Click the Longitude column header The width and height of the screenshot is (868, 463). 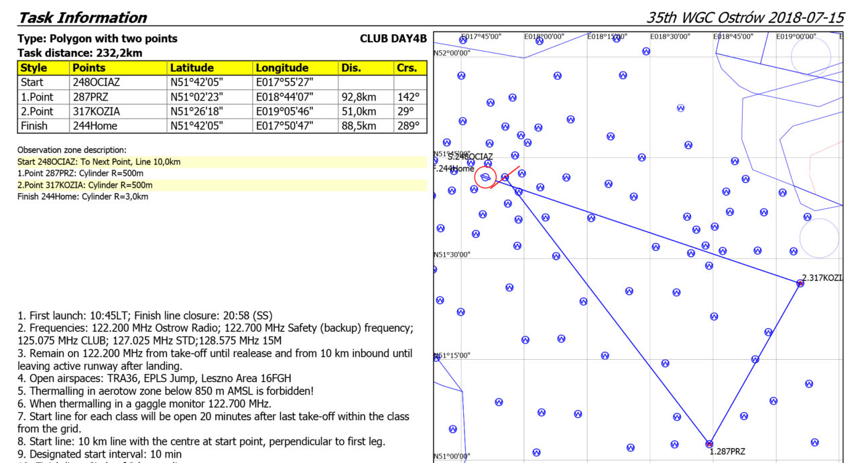[x=282, y=68]
